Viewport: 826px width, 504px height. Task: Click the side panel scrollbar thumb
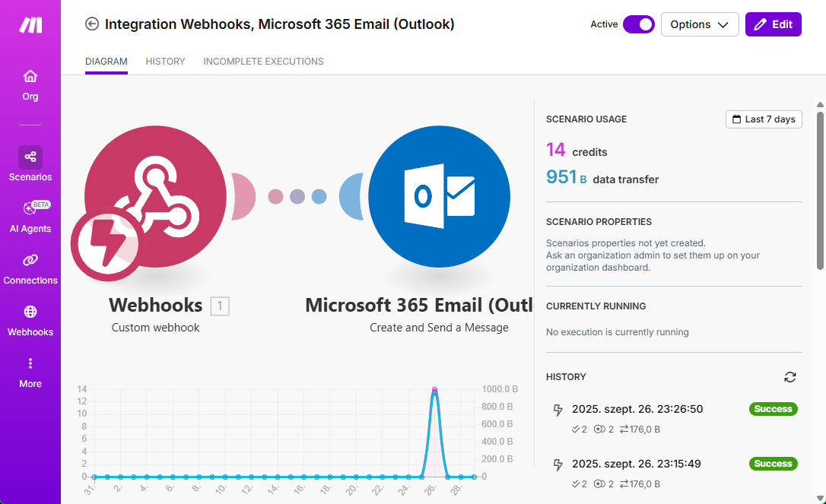(820, 191)
